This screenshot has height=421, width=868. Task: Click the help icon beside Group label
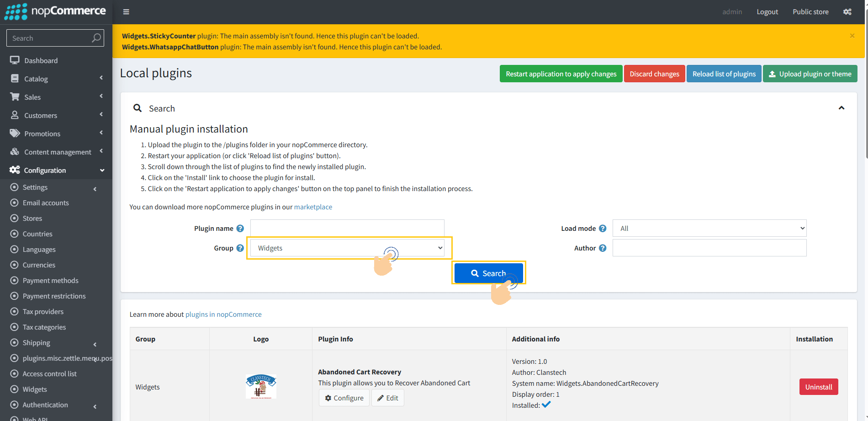pyautogui.click(x=240, y=248)
